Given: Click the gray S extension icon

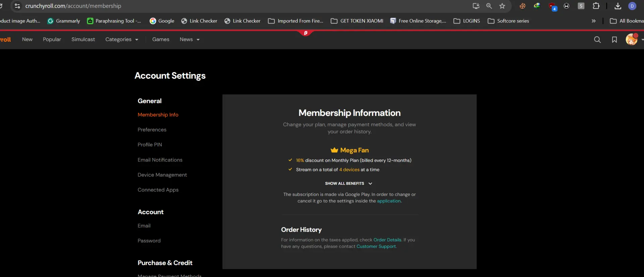Looking at the screenshot, I should pyautogui.click(x=581, y=6).
